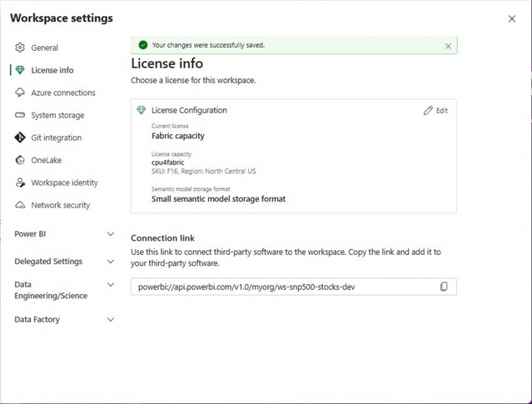Click the Git integration icon
The image size is (532, 404).
pos(20,138)
